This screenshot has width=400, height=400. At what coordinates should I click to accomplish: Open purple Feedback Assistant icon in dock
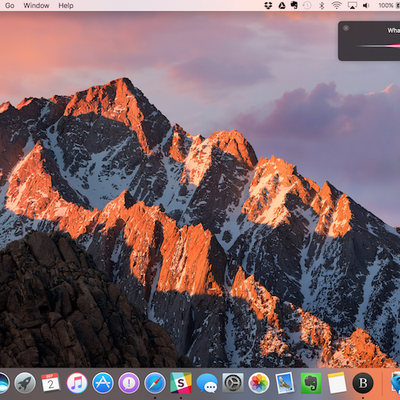(x=129, y=383)
